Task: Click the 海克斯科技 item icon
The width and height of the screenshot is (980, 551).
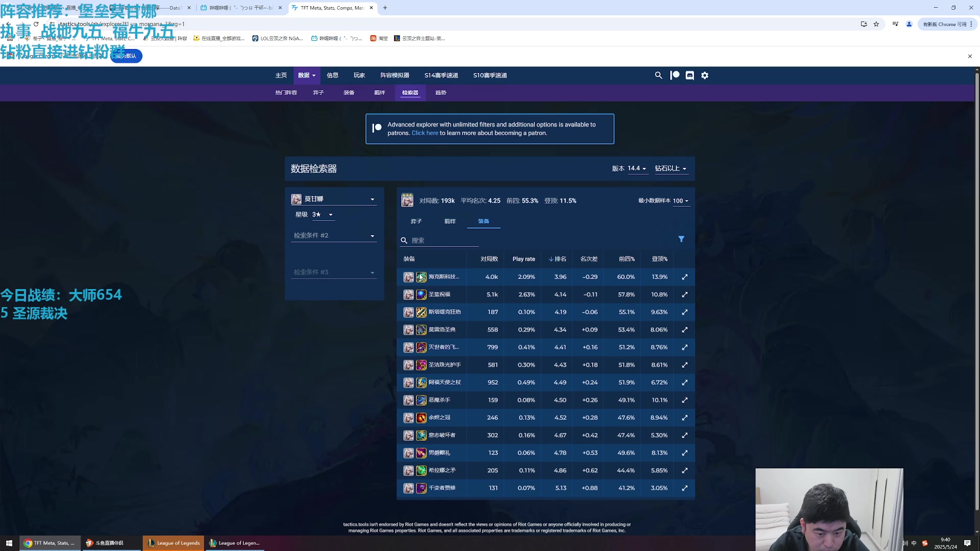Action: pos(421,277)
